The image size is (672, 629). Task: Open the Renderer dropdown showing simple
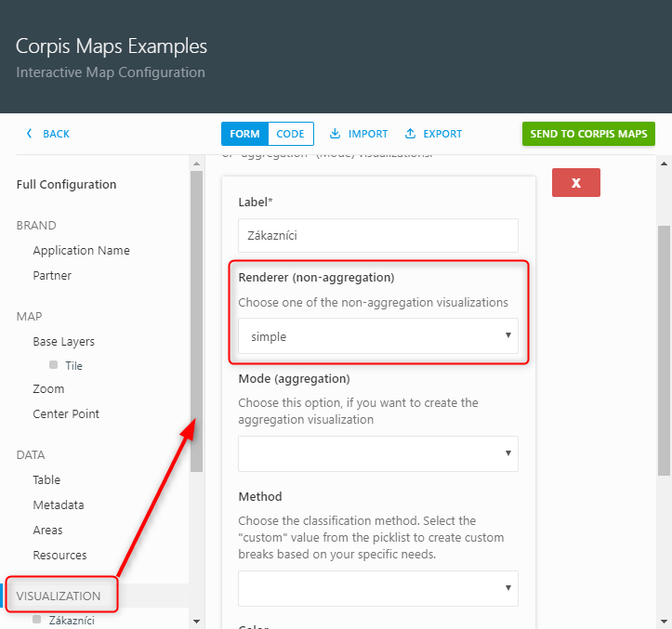point(378,336)
